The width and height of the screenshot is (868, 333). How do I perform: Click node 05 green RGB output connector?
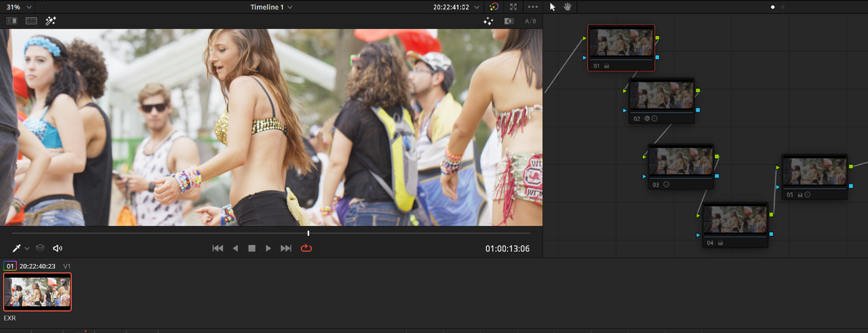click(851, 166)
